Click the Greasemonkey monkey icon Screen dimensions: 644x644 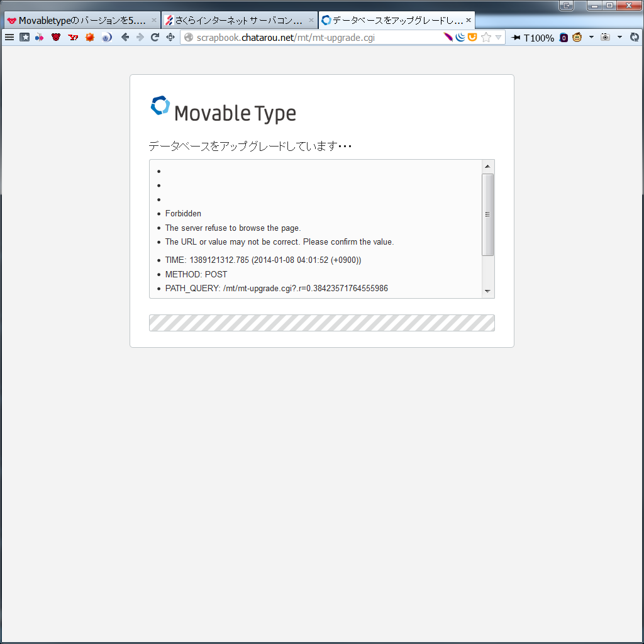coord(577,37)
